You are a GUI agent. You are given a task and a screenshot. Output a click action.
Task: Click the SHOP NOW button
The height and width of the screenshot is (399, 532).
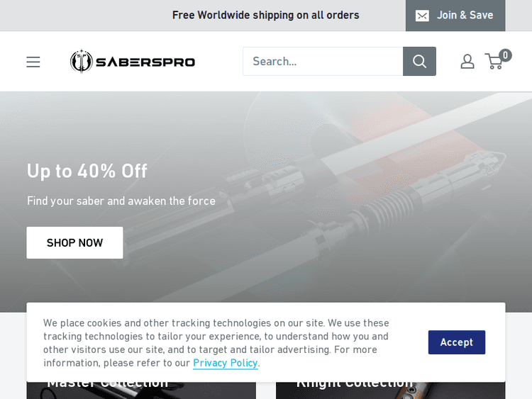click(x=74, y=242)
